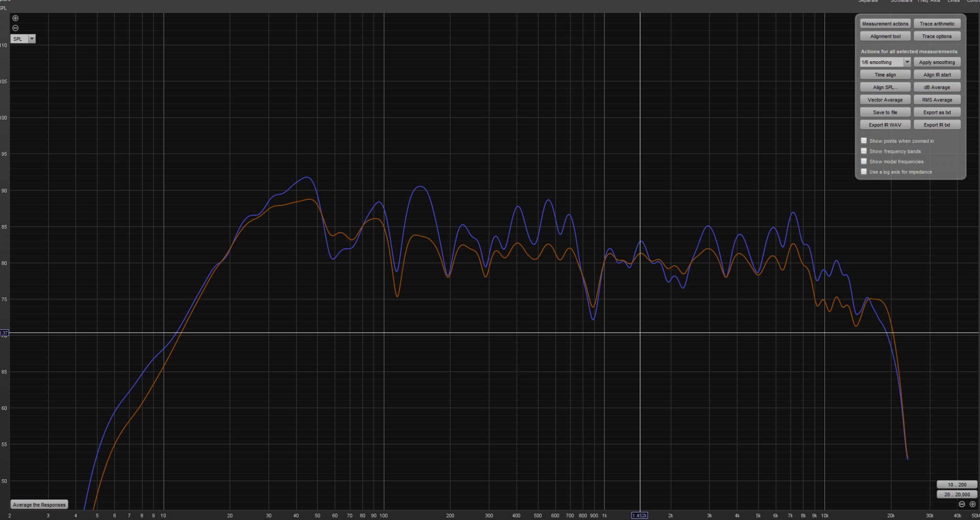Click Vector Average button
This screenshot has width=980, height=520.
pos(885,100)
